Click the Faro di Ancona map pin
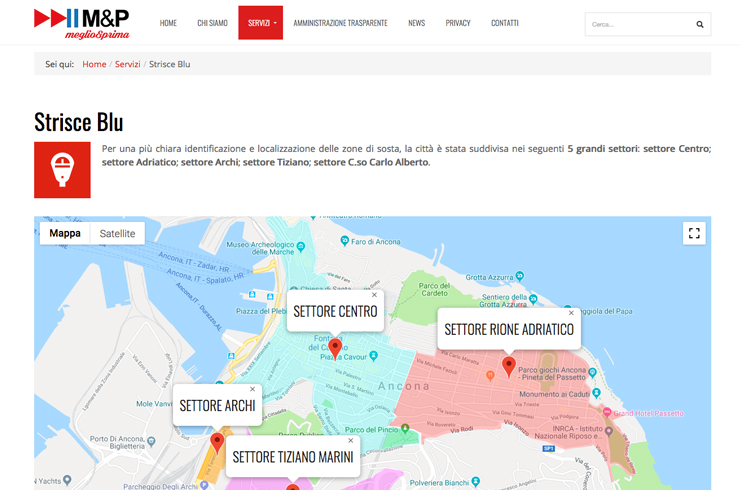This screenshot has width=740, height=490. tap(345, 241)
